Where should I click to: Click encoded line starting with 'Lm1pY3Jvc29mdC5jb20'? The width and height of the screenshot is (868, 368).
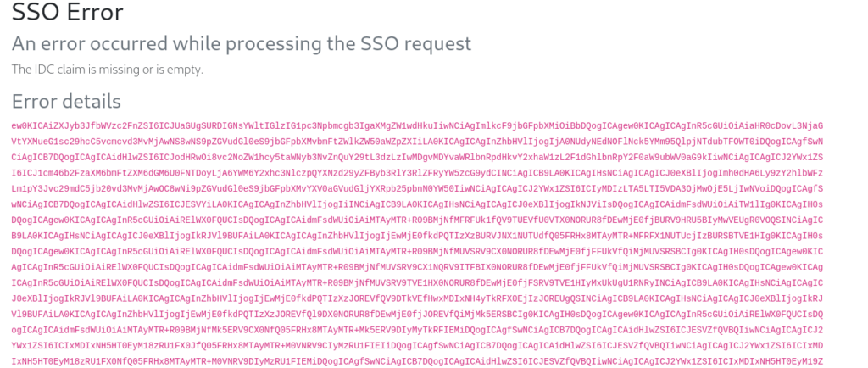(x=417, y=189)
